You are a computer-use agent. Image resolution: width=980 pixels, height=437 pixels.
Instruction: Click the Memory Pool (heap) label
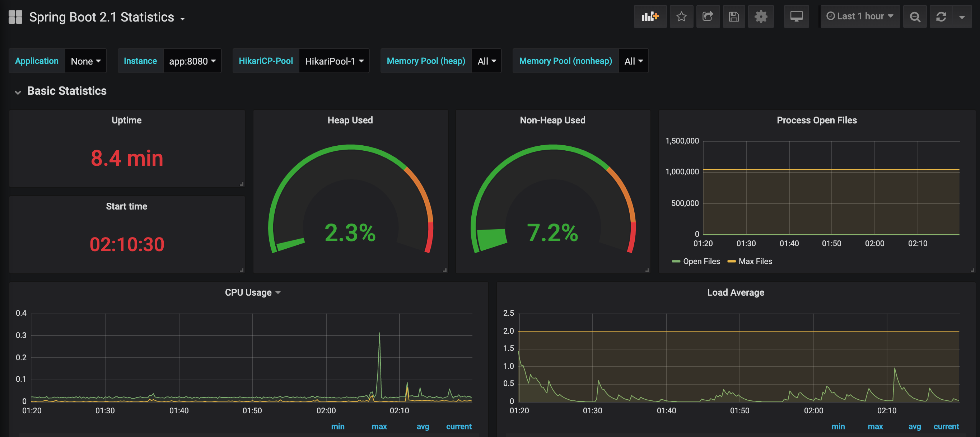426,61
